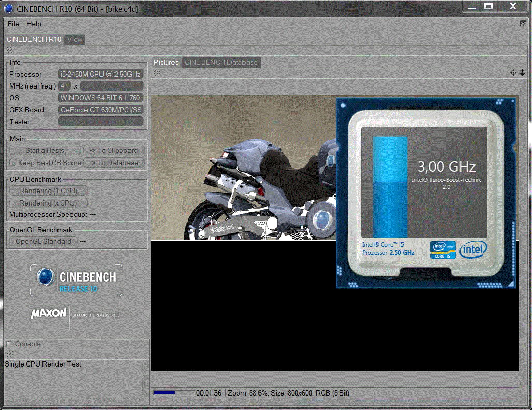The width and height of the screenshot is (532, 410).
Task: Click the Zoom 88.6% status text
Action: 248,393
